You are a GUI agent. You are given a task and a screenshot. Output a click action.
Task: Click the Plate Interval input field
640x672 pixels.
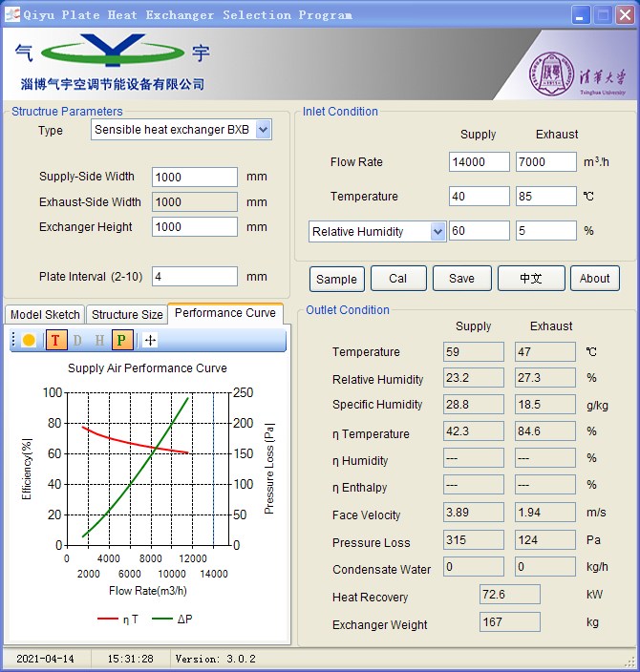[x=194, y=277]
